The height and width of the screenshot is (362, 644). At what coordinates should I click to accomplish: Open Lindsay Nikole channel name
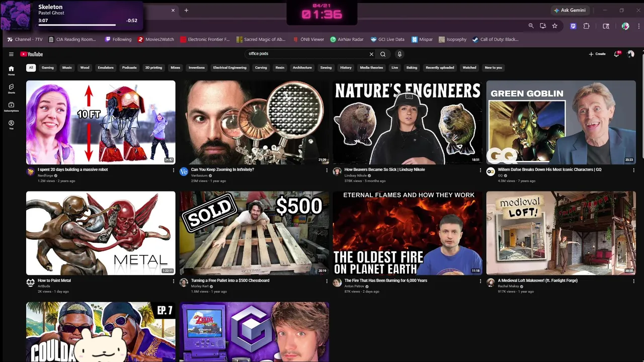[355, 175]
